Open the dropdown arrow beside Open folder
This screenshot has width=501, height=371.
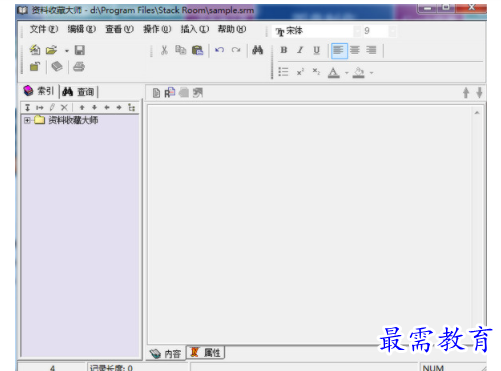tap(67, 51)
